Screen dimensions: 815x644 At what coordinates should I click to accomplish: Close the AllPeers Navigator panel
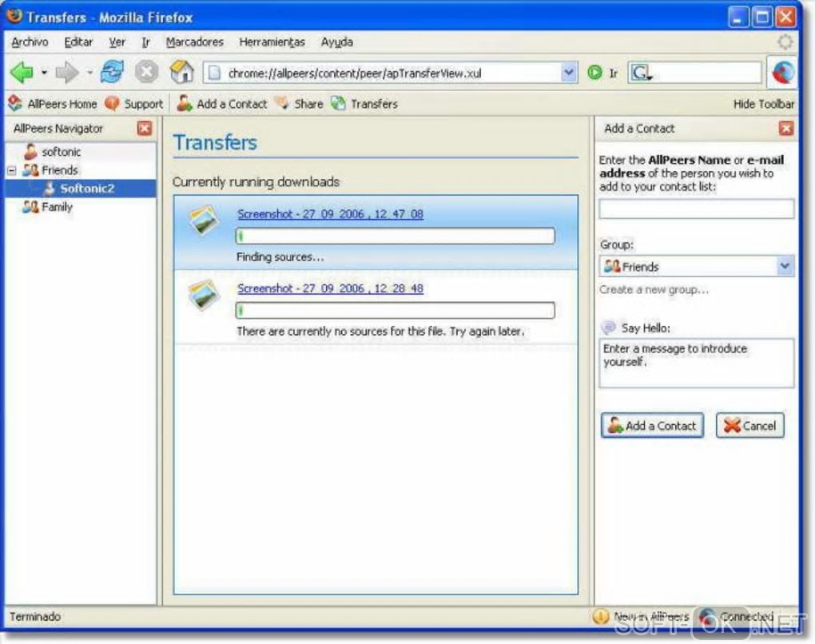tap(145, 129)
